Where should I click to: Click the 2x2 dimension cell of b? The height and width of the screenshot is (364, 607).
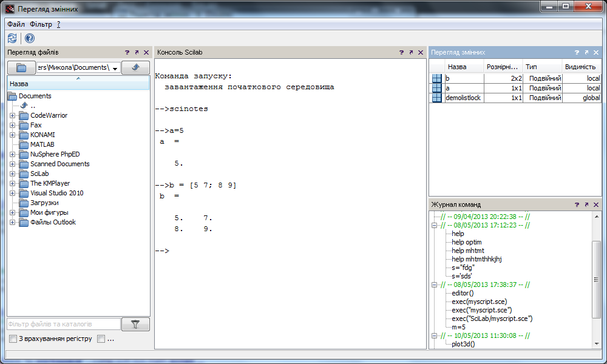click(503, 78)
